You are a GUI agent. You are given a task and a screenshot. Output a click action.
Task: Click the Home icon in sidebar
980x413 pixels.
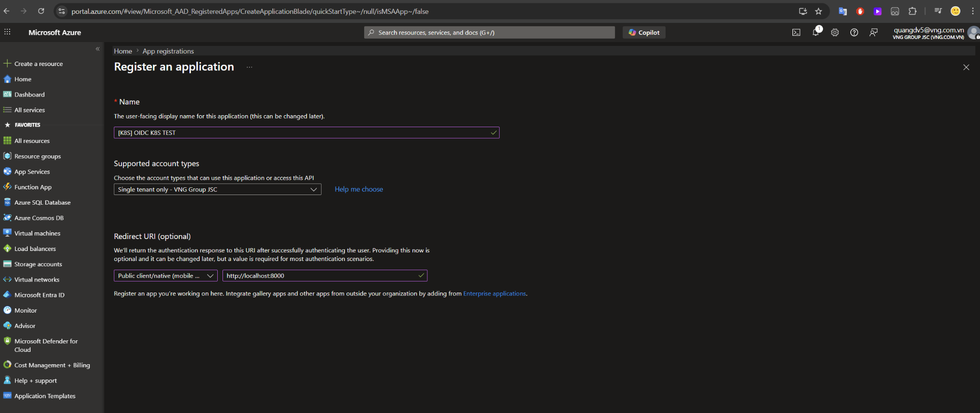[7, 79]
